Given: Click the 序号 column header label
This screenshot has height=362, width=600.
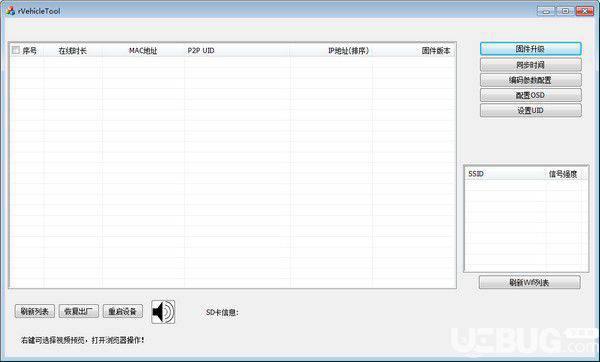Looking at the screenshot, I should [x=29, y=51].
